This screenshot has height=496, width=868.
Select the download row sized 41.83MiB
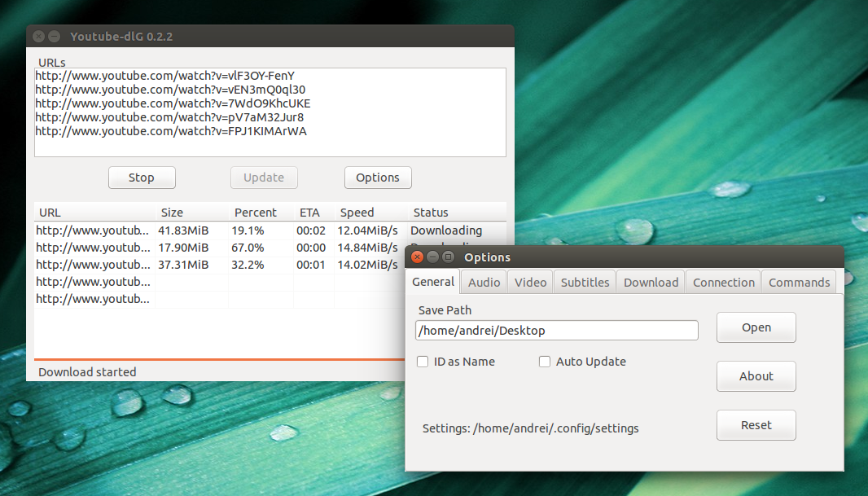[x=270, y=230]
